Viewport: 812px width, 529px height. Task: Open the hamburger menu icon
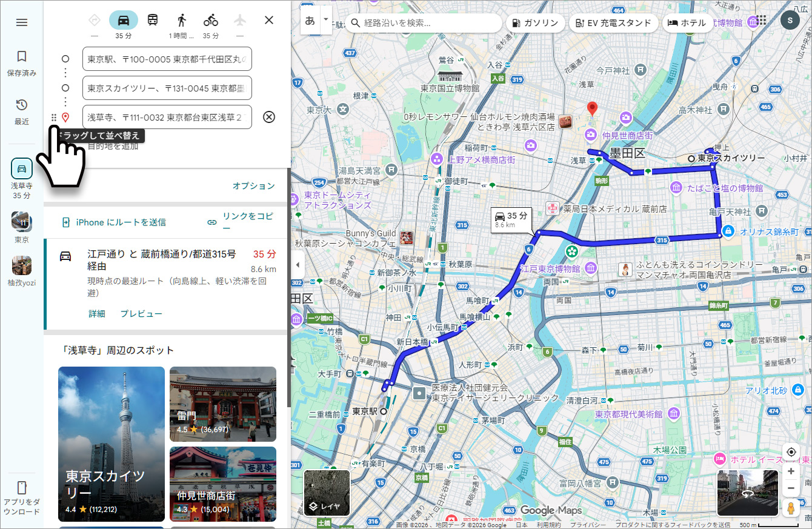[x=22, y=22]
